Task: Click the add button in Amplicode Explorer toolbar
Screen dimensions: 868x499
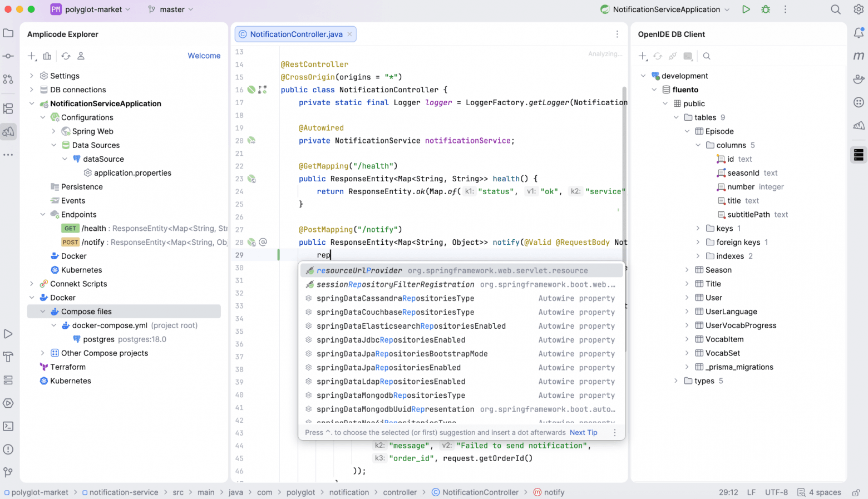Action: pos(32,56)
